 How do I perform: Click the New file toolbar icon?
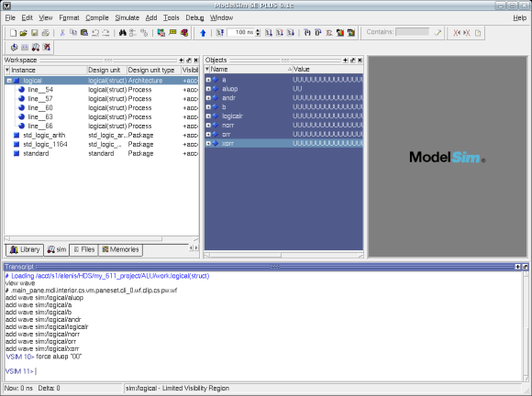point(13,33)
